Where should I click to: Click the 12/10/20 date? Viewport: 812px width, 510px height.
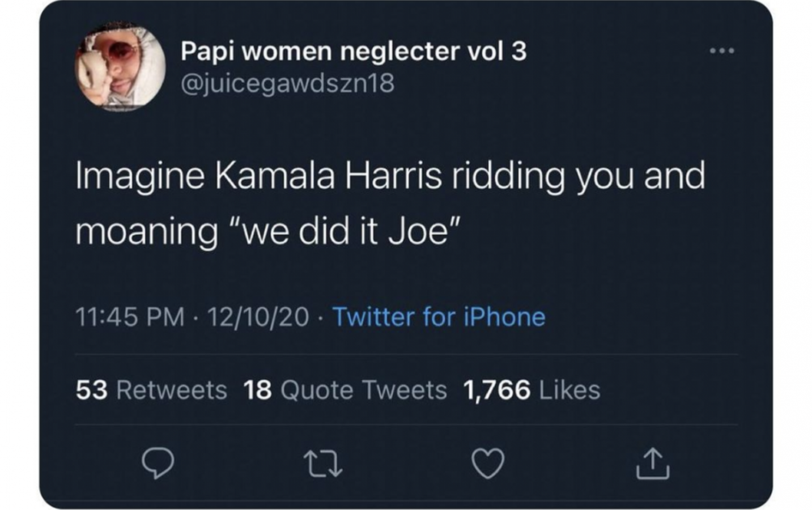258,316
